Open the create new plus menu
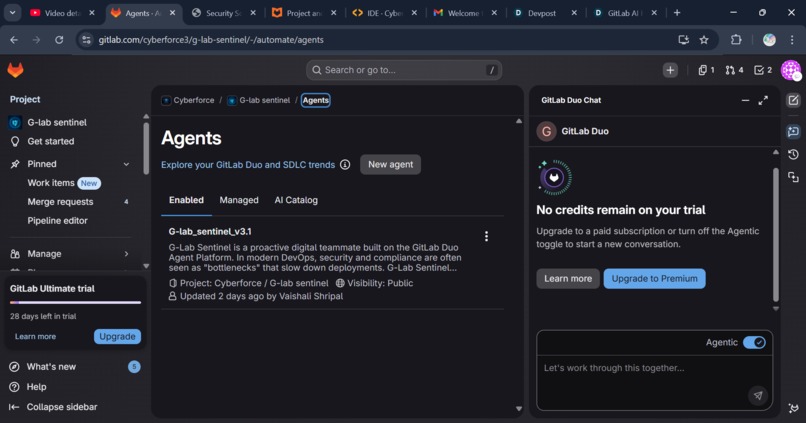806x423 pixels. click(670, 70)
